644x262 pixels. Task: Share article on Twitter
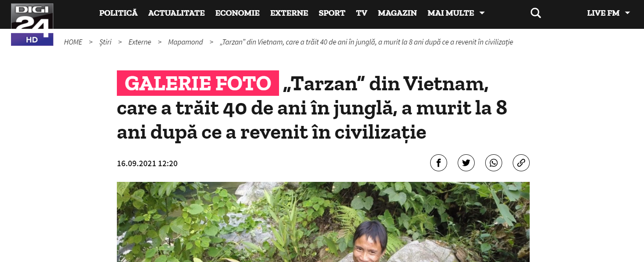coord(466,163)
